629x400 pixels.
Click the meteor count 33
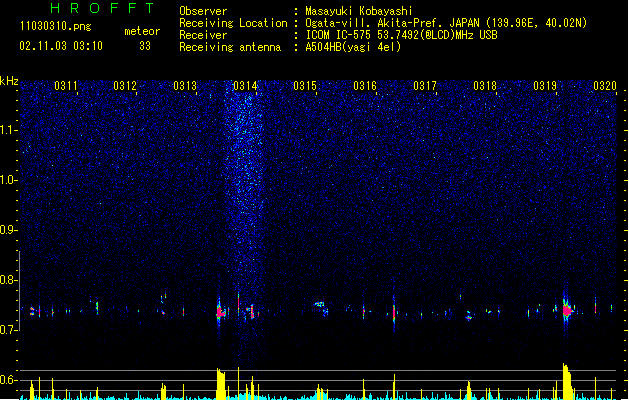click(145, 46)
